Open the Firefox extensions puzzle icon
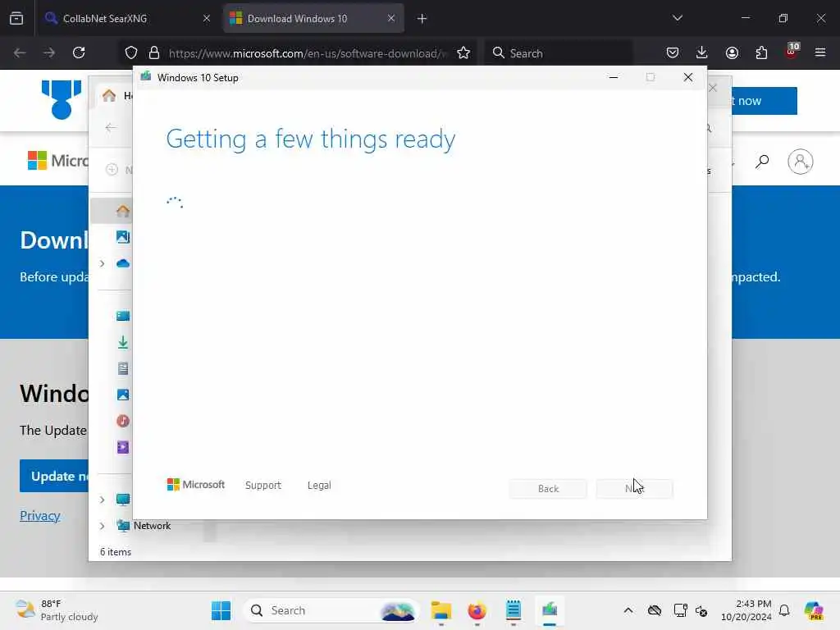 (761, 52)
